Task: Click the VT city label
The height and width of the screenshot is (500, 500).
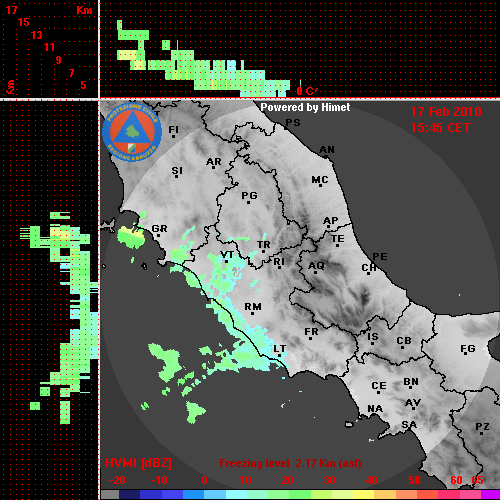Action: point(227,255)
